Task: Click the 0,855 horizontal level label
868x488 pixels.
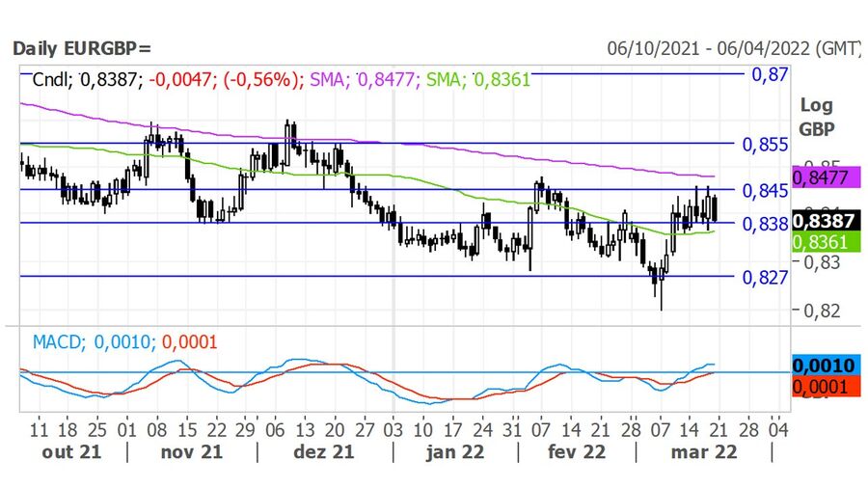Action: (x=765, y=145)
